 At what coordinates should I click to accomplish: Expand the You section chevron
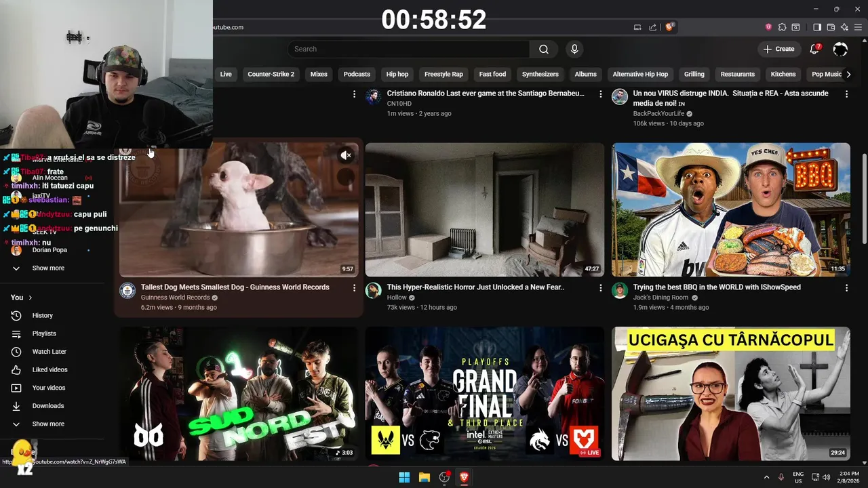(x=30, y=298)
